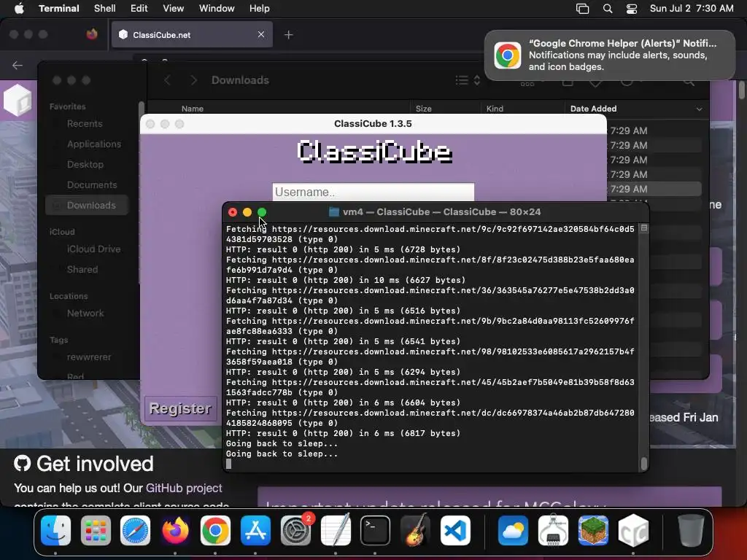The height and width of the screenshot is (560, 747).
Task: Click the Chrome Helper notification banner
Action: point(610,55)
